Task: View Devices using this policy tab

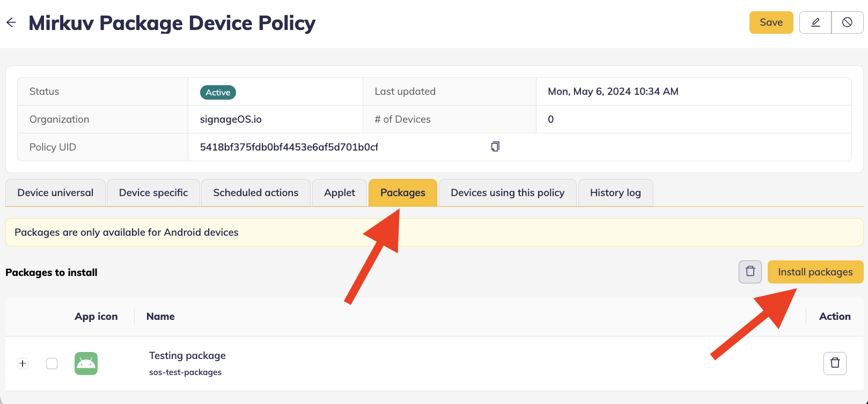Action: (507, 193)
